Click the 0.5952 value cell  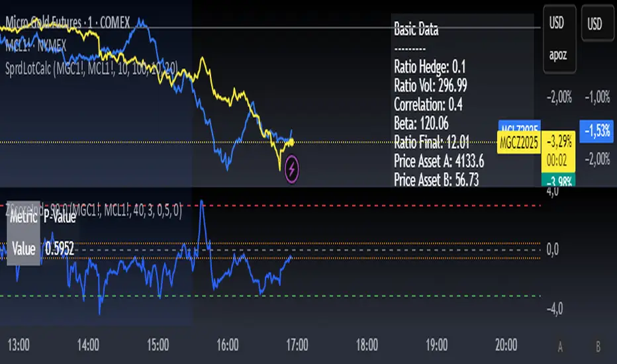60,249
